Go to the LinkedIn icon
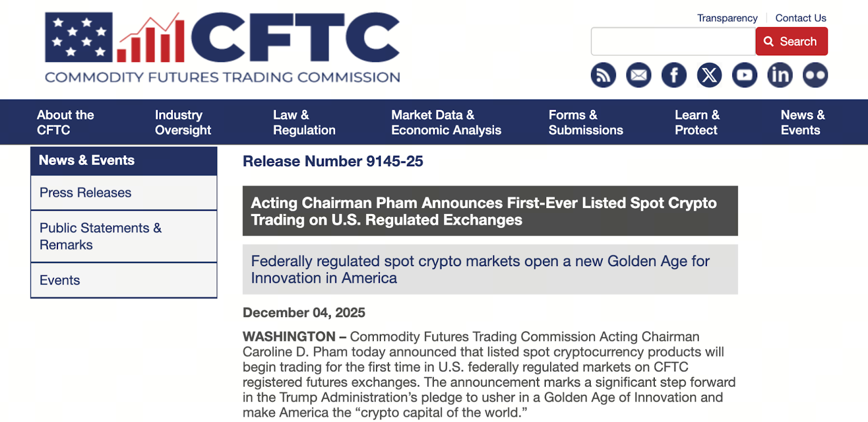This screenshot has height=422, width=868. click(780, 75)
